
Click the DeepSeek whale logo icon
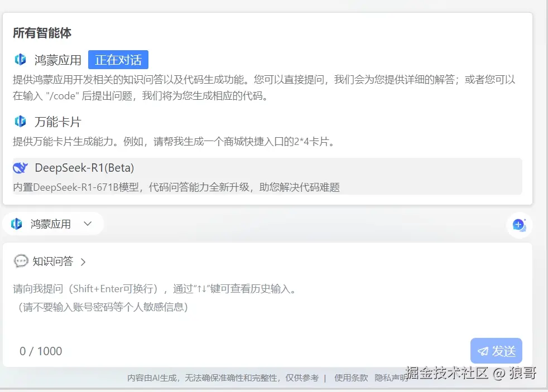tap(20, 168)
